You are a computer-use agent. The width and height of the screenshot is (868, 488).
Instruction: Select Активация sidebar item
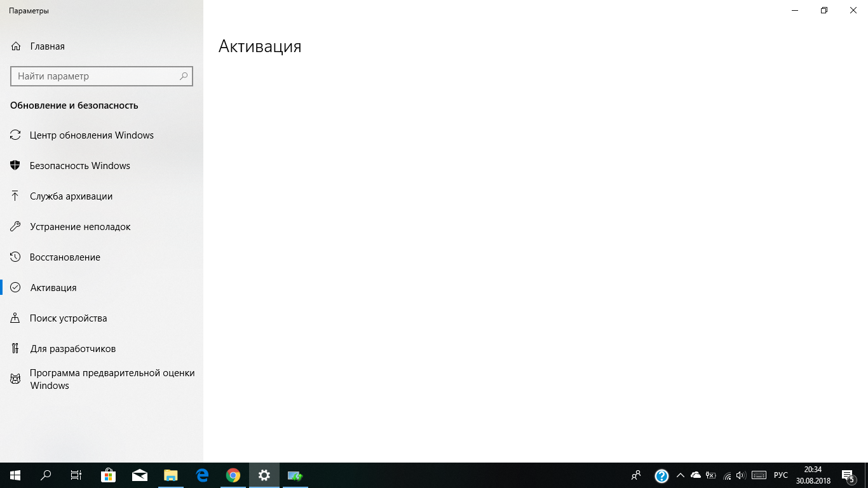click(102, 288)
